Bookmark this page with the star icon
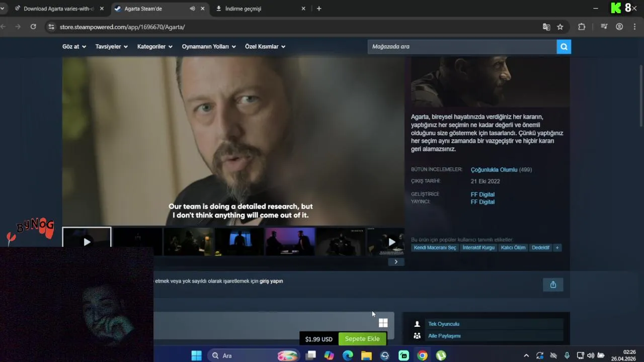Viewport: 644px width, 362px height. pos(560,27)
